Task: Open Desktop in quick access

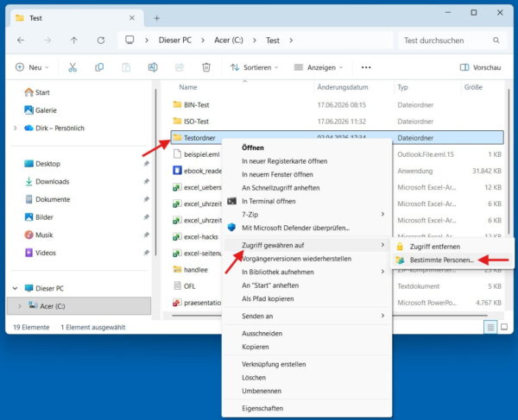Action: click(42, 164)
